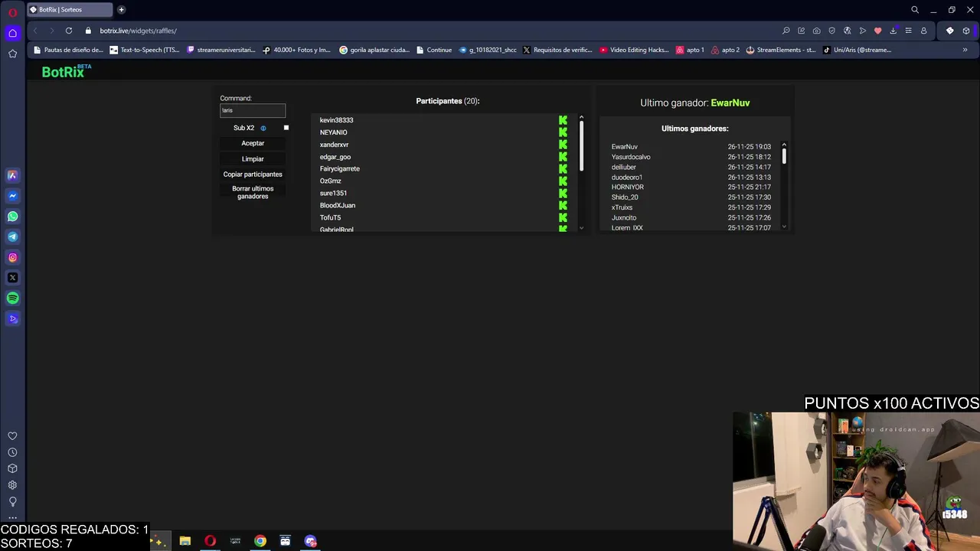
Task: Click participants list scrollbar thumb
Action: click(581, 145)
